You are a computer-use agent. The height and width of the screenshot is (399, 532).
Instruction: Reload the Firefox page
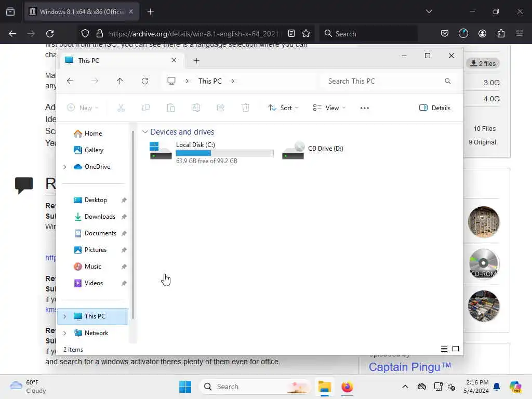pyautogui.click(x=50, y=34)
